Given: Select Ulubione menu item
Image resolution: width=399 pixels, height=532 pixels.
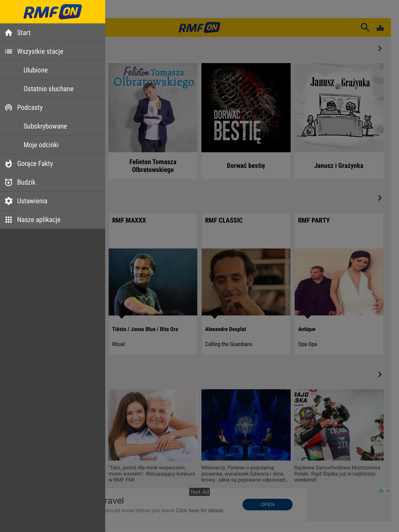Looking at the screenshot, I should [36, 70].
